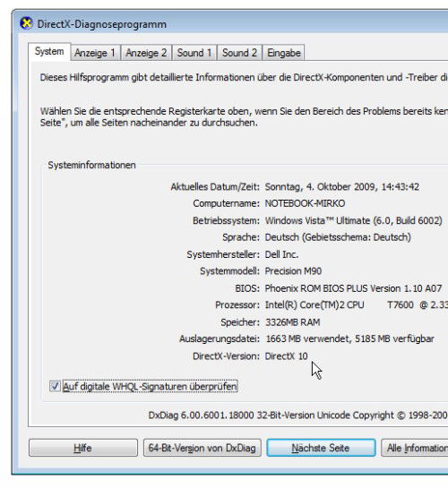
Task: Select the Computername value NOTEBOOK-MIRKO
Action: click(305, 203)
